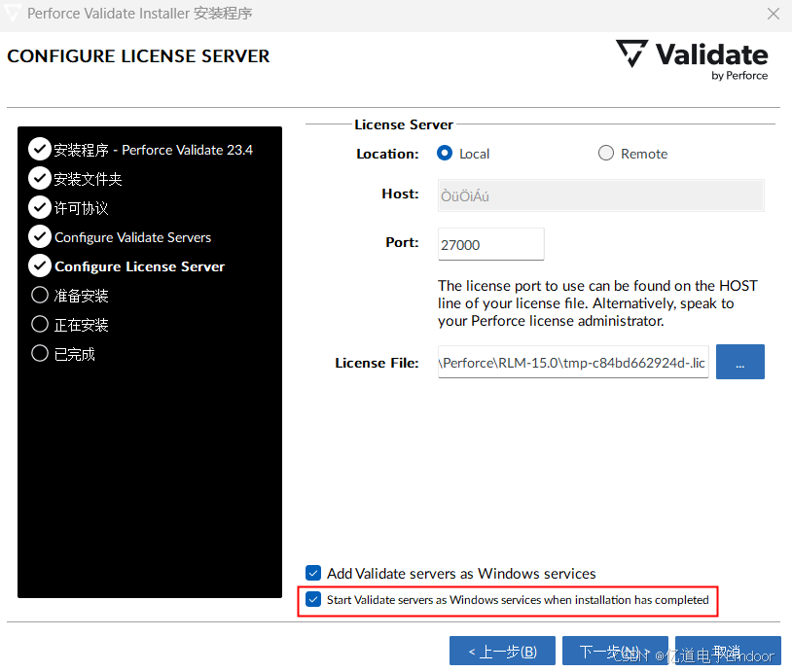
Task: Click the Port field showing 27000
Action: (490, 244)
